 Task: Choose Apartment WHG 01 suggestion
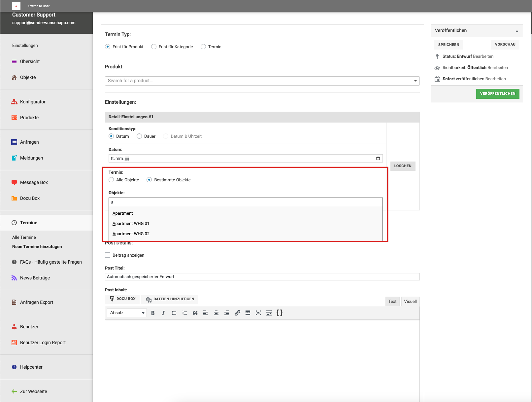pyautogui.click(x=246, y=224)
